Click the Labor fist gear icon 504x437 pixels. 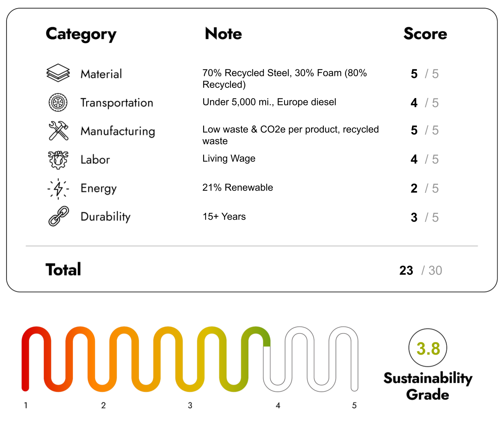58,160
